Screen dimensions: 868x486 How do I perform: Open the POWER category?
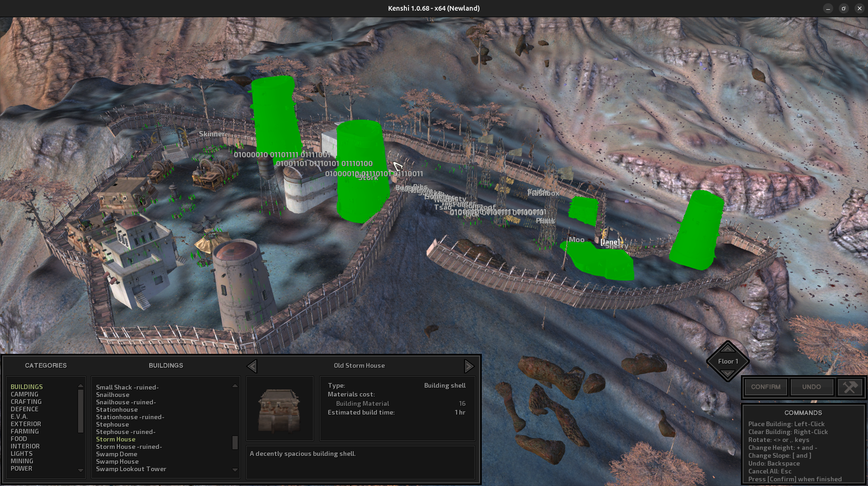21,468
